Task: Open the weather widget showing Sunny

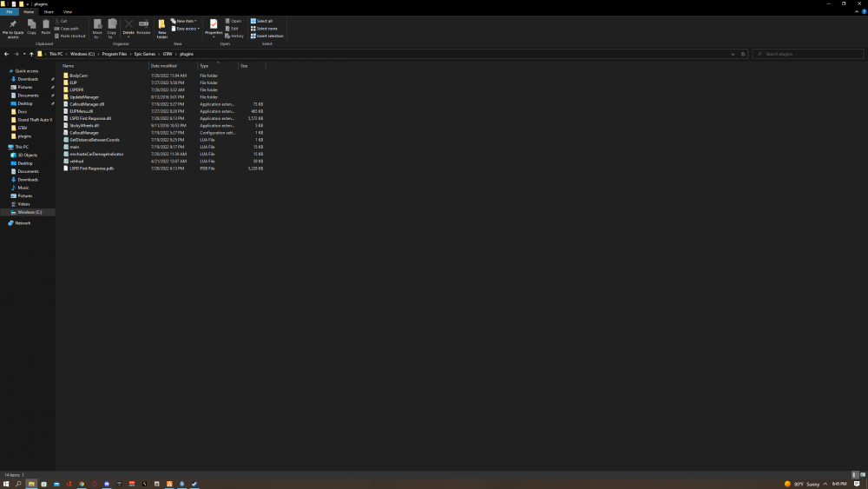Action: [801, 484]
